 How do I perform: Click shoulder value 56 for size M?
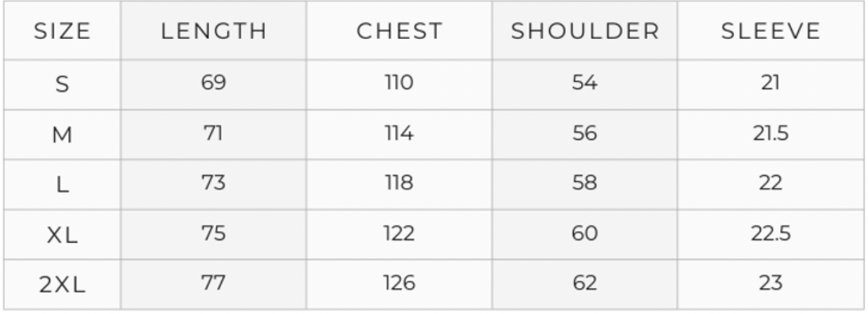click(x=585, y=134)
